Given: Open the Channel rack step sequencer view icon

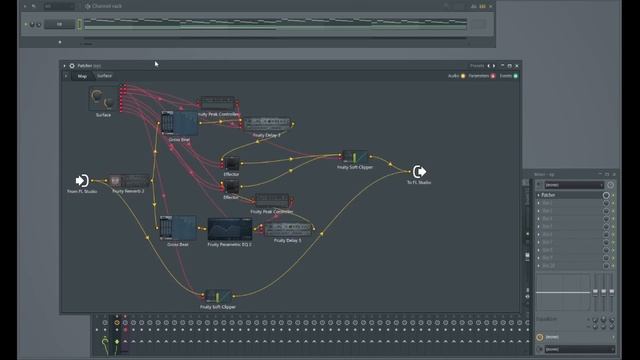Looking at the screenshot, I should tap(483, 6).
